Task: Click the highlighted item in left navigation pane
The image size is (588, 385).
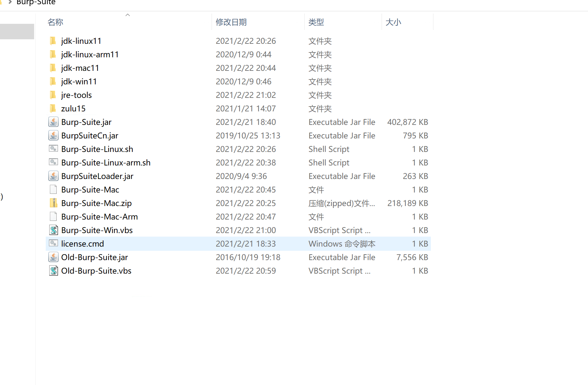Action: coord(17,32)
